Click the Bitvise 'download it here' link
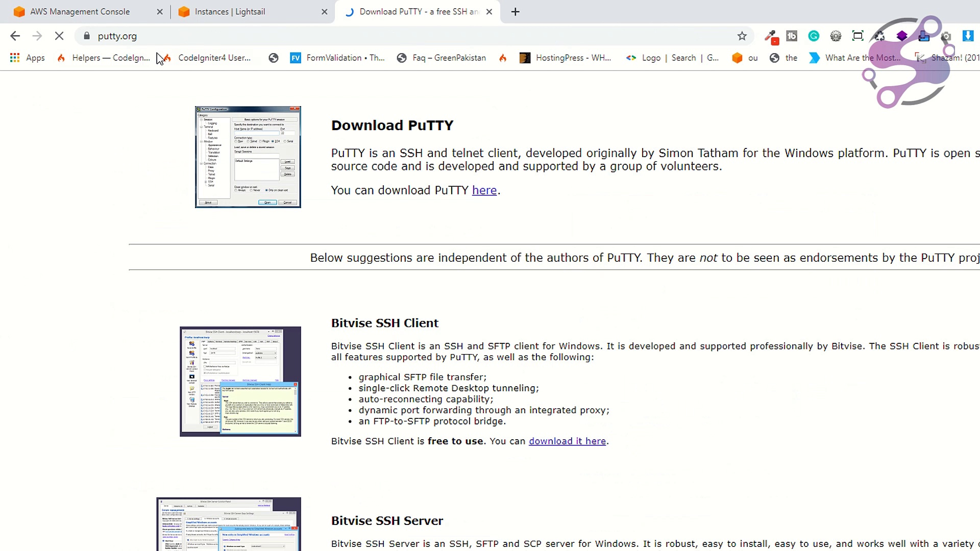The width and height of the screenshot is (980, 551). pyautogui.click(x=567, y=441)
